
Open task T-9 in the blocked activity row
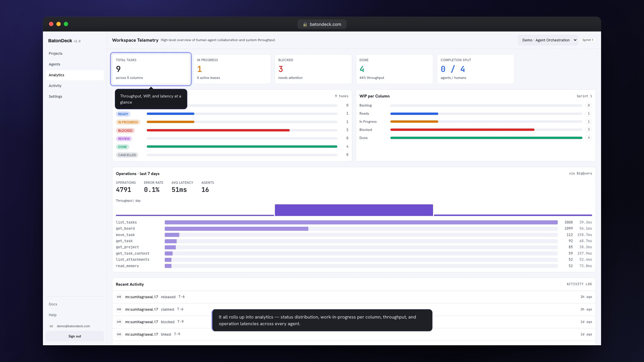point(180,322)
